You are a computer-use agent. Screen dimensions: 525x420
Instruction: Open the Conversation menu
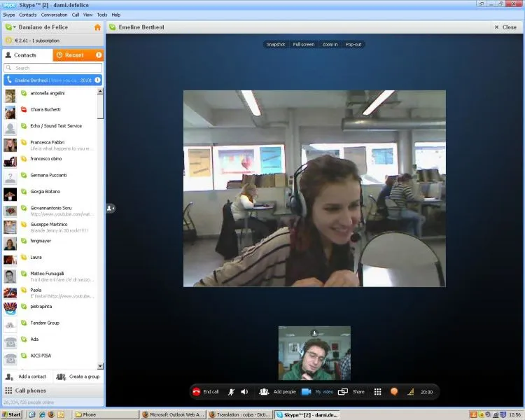[54, 15]
